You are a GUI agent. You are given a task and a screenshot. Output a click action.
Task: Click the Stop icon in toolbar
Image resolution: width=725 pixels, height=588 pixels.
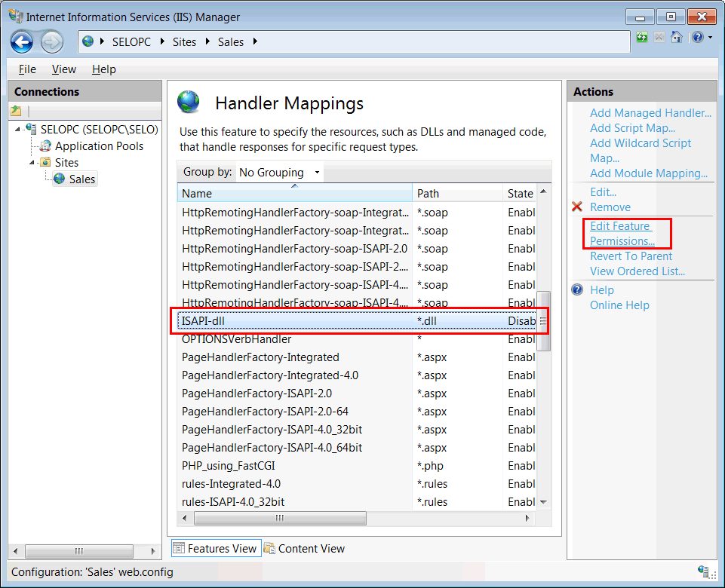(x=659, y=37)
